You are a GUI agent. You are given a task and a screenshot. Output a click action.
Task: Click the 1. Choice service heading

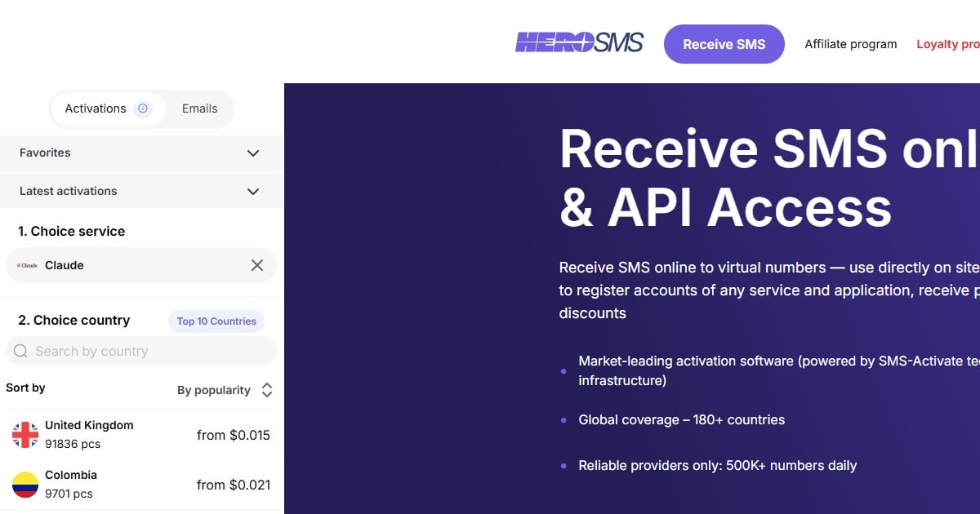pos(72,232)
